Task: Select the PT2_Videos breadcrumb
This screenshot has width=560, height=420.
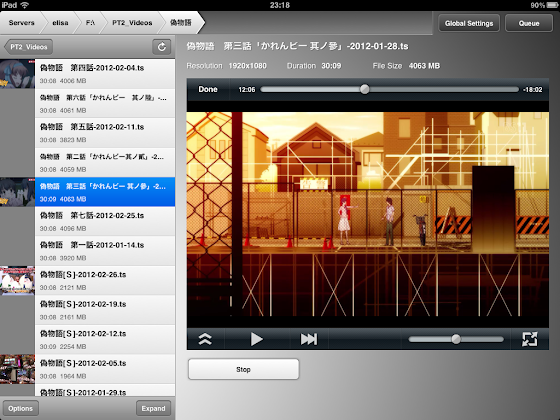Action: pyautogui.click(x=132, y=23)
